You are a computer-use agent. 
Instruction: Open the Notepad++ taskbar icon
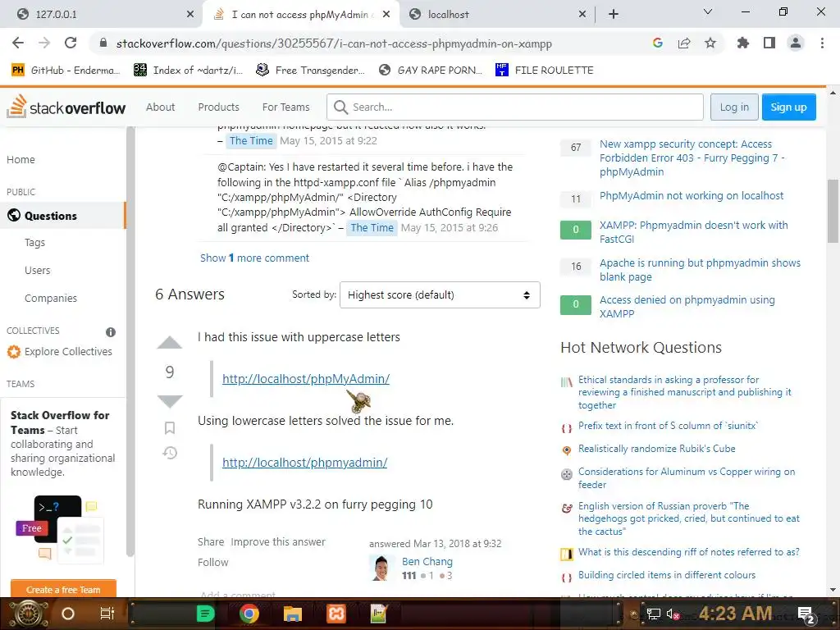coord(379,614)
